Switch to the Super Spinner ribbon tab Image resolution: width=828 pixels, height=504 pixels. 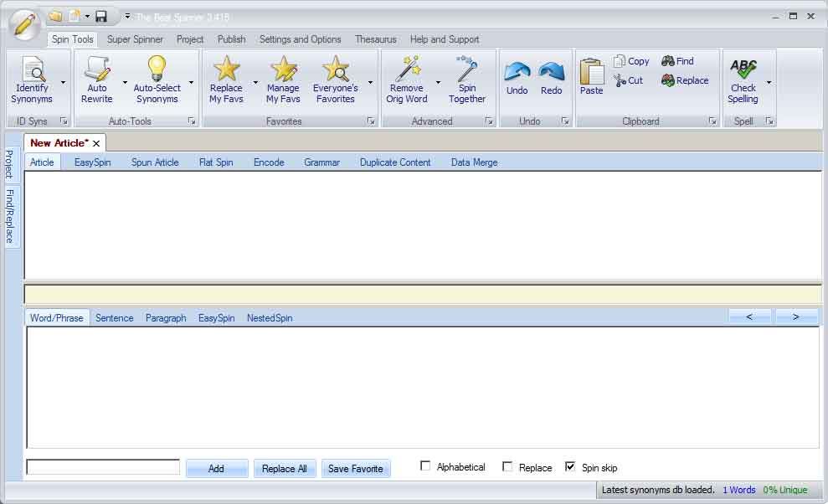pos(135,39)
